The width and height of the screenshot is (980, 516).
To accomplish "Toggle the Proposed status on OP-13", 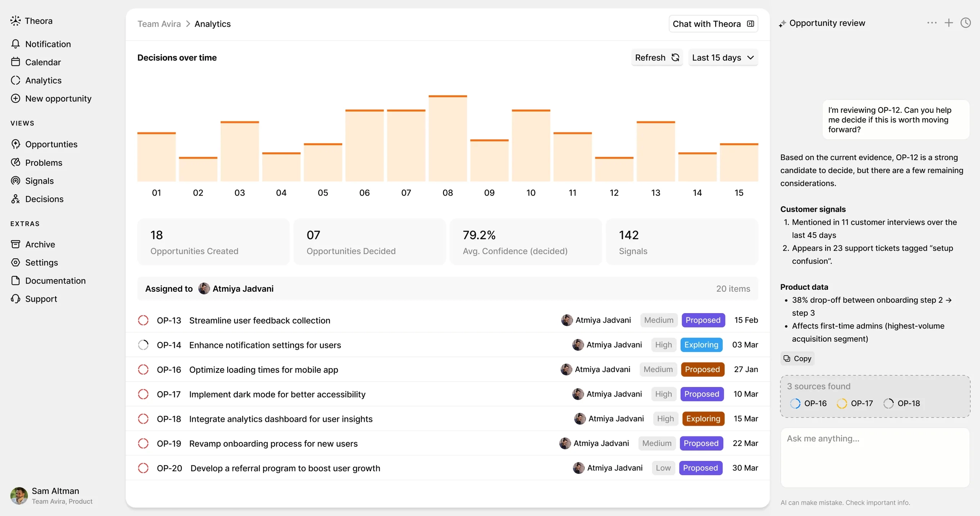I will pos(703,320).
